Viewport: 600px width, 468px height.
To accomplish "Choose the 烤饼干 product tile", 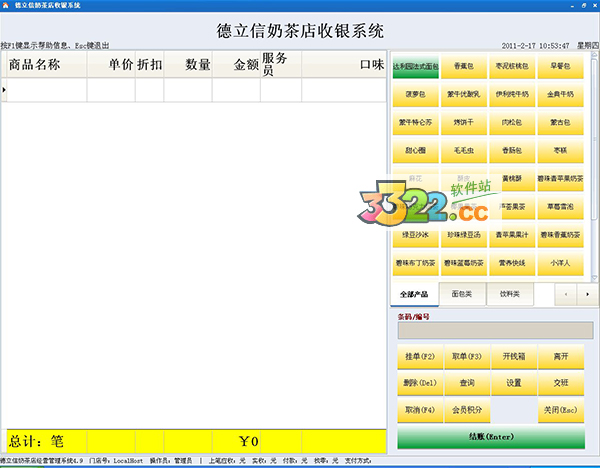I will (x=463, y=123).
